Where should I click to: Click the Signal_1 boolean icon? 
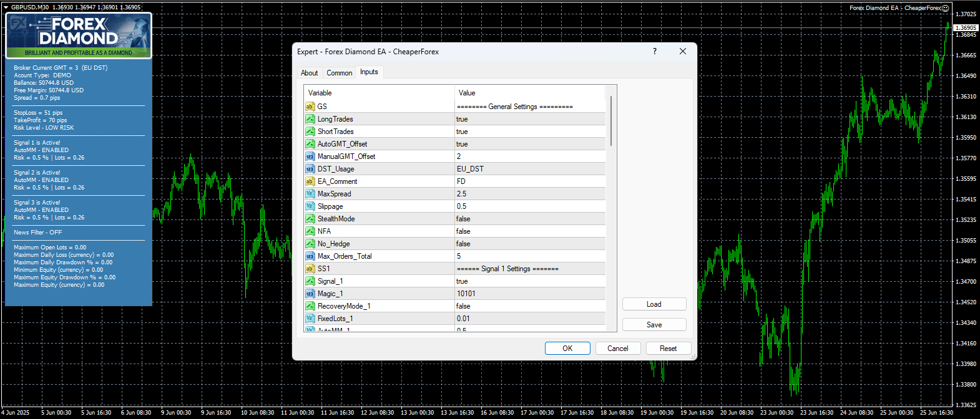[x=310, y=281]
